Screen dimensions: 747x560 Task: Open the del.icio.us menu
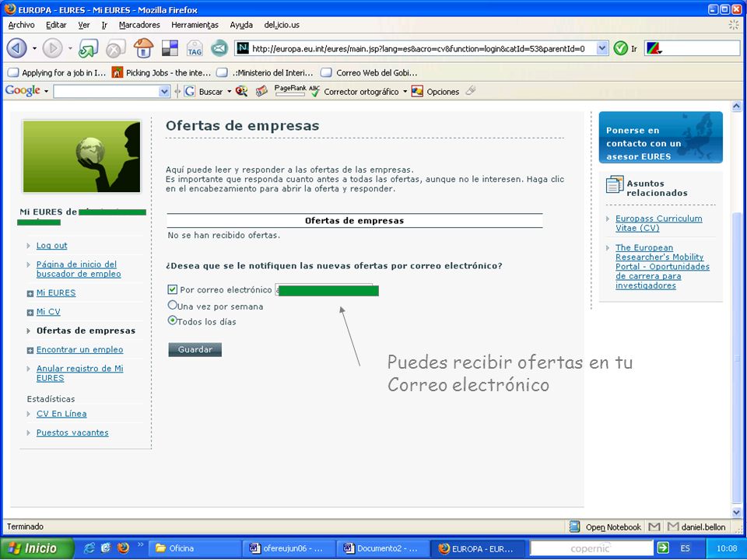pyautogui.click(x=282, y=25)
